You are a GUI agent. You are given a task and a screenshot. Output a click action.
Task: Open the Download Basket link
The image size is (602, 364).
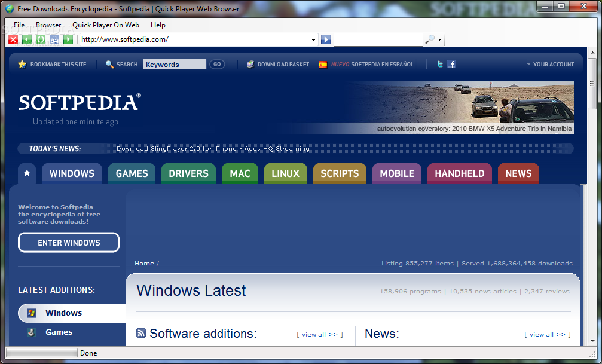click(283, 65)
